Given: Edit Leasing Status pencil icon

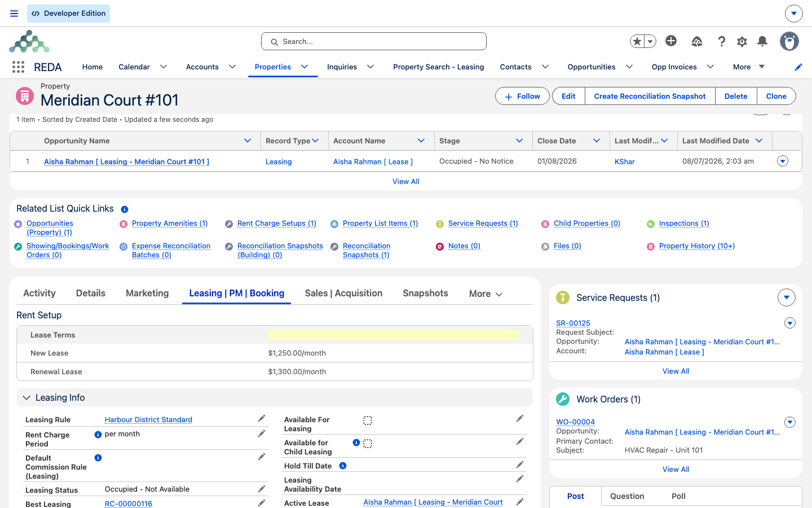Looking at the screenshot, I should click(262, 489).
